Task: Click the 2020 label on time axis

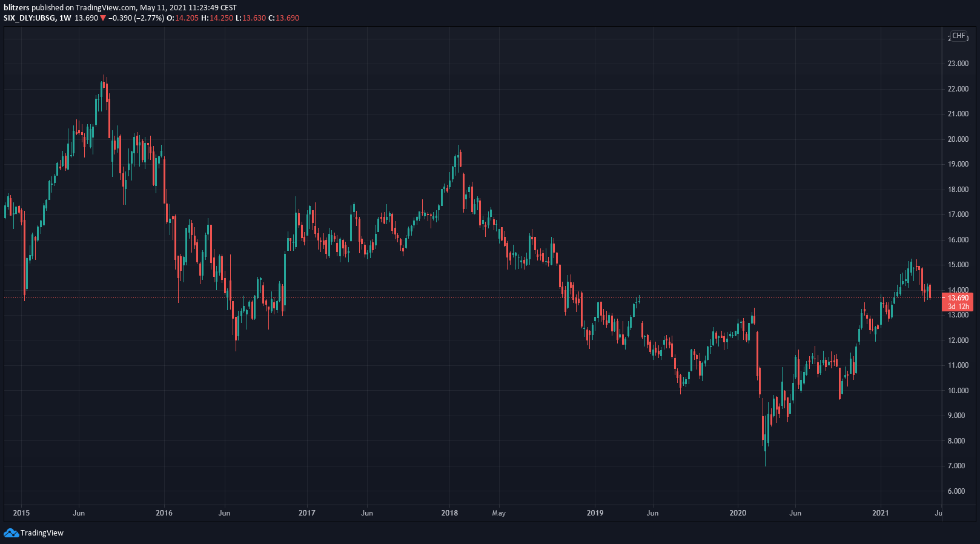Action: click(x=738, y=513)
